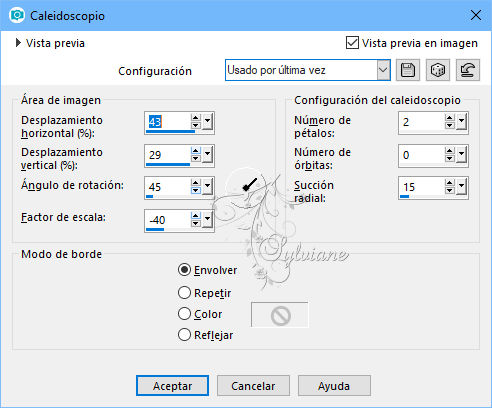This screenshot has height=408, width=492.
Task: Click the rotation angle dial control
Action: 246,187
